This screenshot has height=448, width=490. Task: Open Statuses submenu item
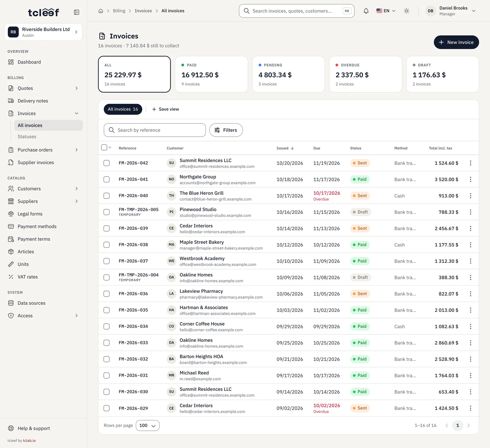pos(48,137)
